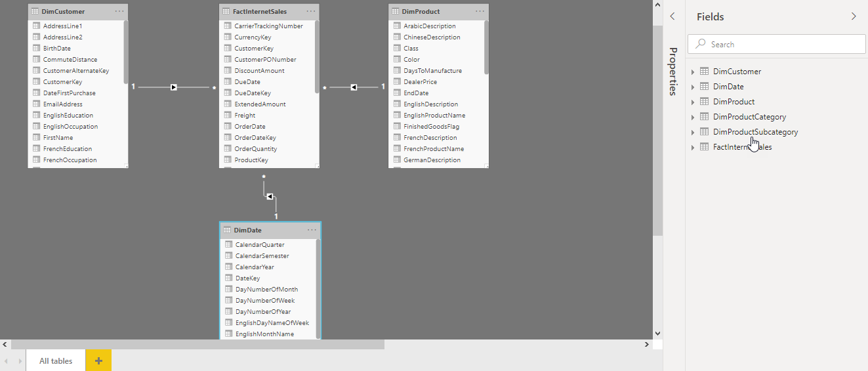
Task: Expand the DimProductSubcategory field tree
Action: coord(693,132)
